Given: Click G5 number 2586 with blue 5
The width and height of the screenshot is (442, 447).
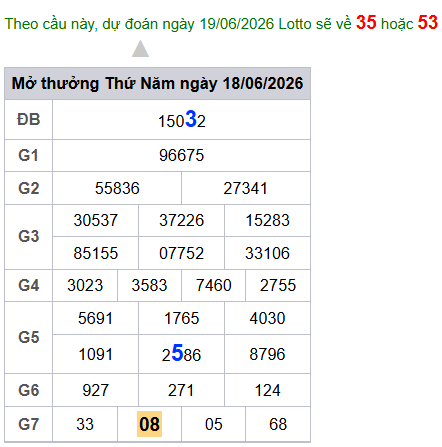Looking at the screenshot, I should coord(181,353).
